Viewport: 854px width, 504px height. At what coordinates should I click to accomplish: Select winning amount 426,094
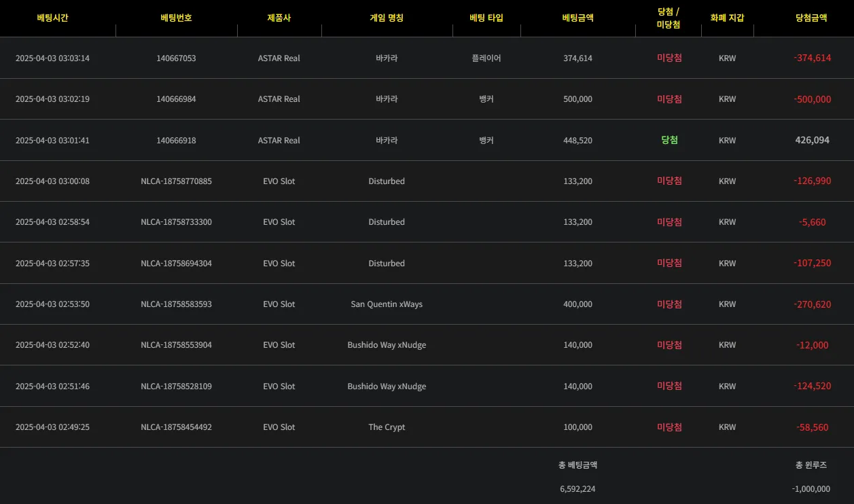tap(813, 140)
